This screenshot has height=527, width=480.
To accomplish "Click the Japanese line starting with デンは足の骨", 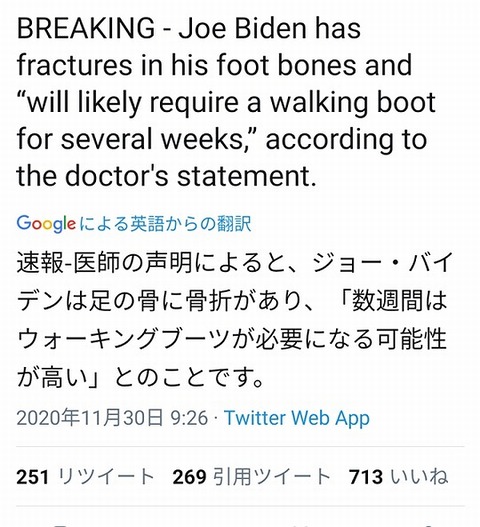I will click(232, 300).
